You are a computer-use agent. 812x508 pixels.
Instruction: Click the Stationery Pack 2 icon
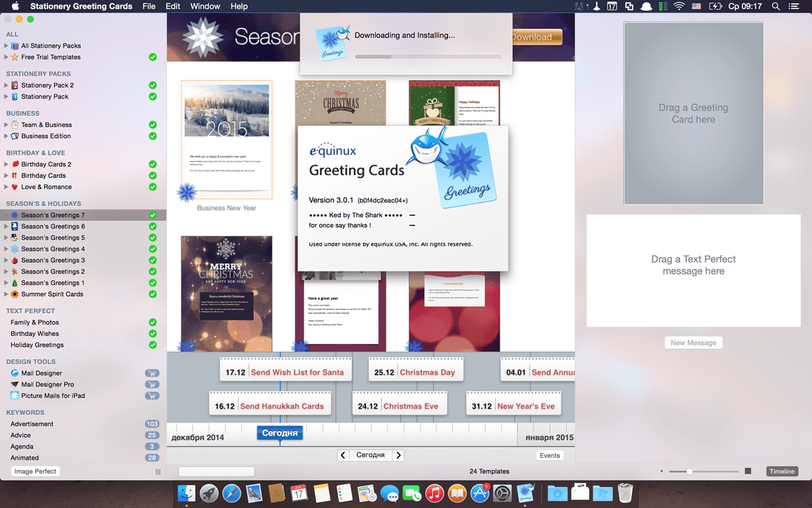[15, 85]
